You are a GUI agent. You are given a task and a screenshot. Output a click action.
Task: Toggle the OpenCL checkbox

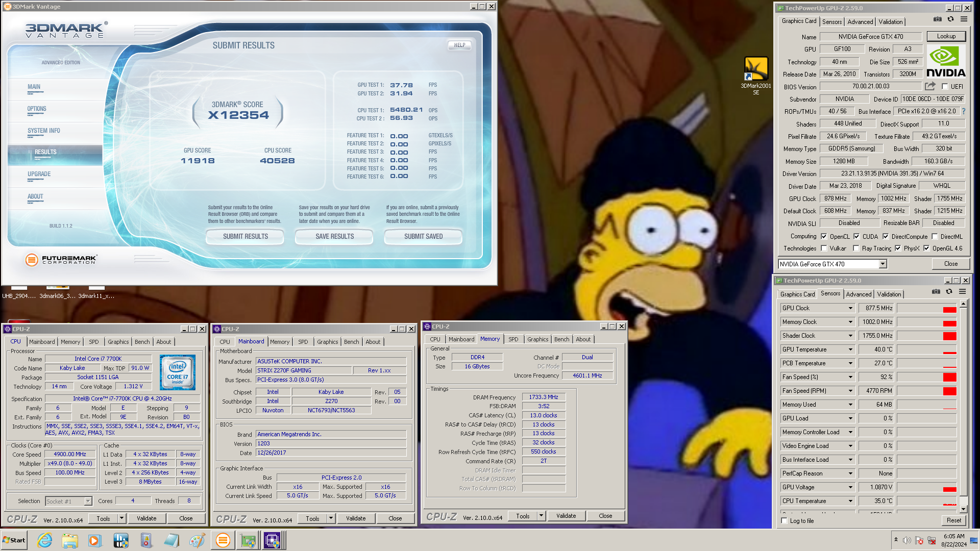pos(824,236)
